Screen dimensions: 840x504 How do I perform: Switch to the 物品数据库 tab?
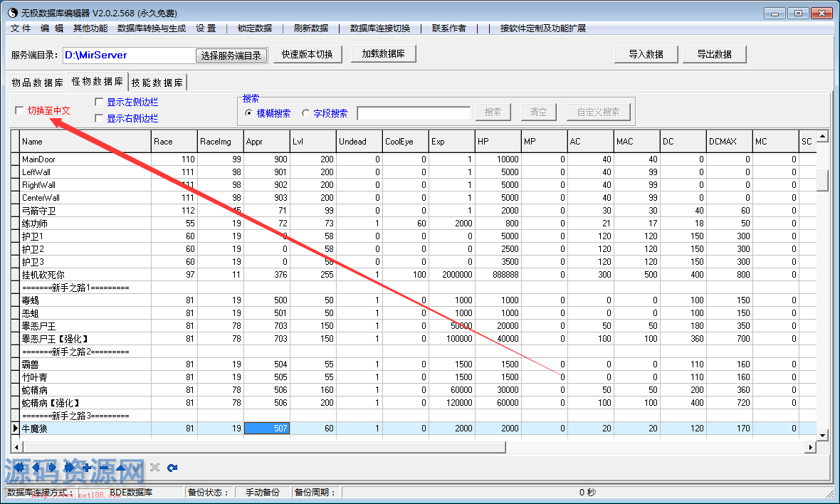tap(37, 83)
